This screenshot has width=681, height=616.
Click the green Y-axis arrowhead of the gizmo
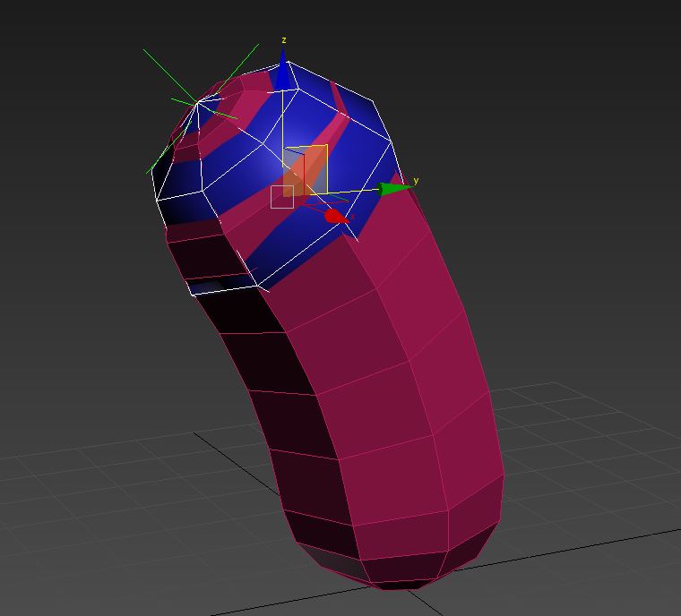click(x=391, y=189)
